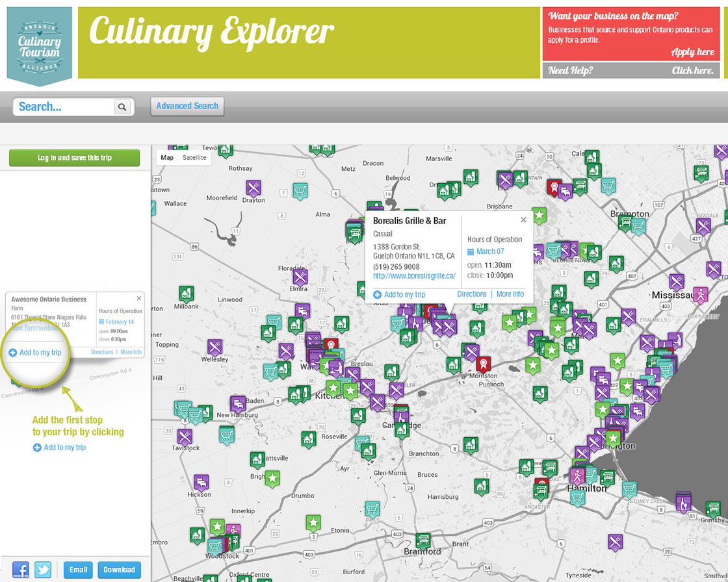Open Directions on Awesome Ontario Business card
This screenshot has height=582, width=728.
pyautogui.click(x=102, y=352)
